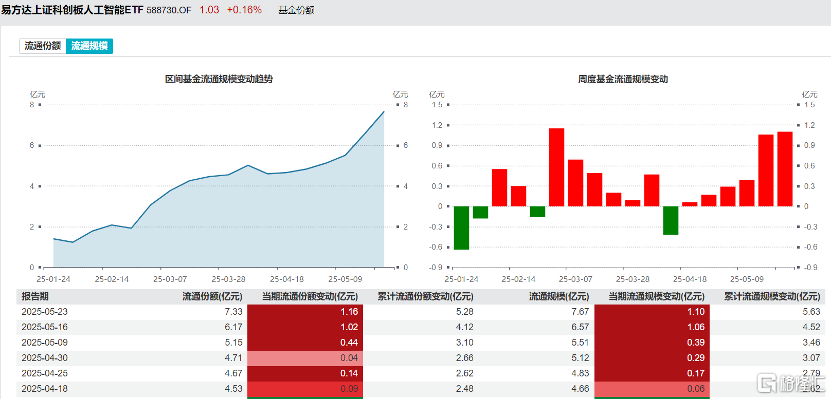This screenshot has height=400, width=832.
Task: Click the 25-05-09 label on weekly chart axis
Action: (746, 277)
